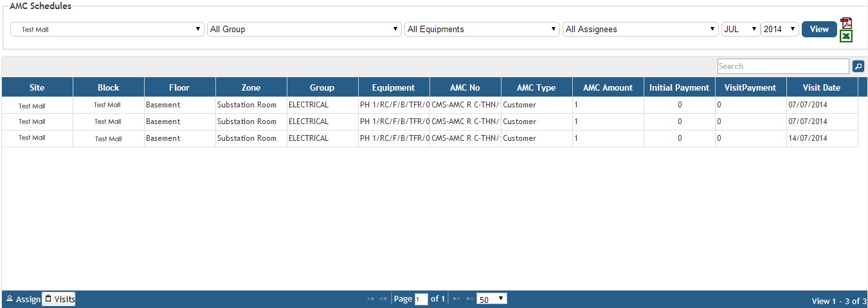Image resolution: width=868 pixels, height=308 pixels.
Task: Select the row with visit date 14/07/2014
Action: coord(429,138)
